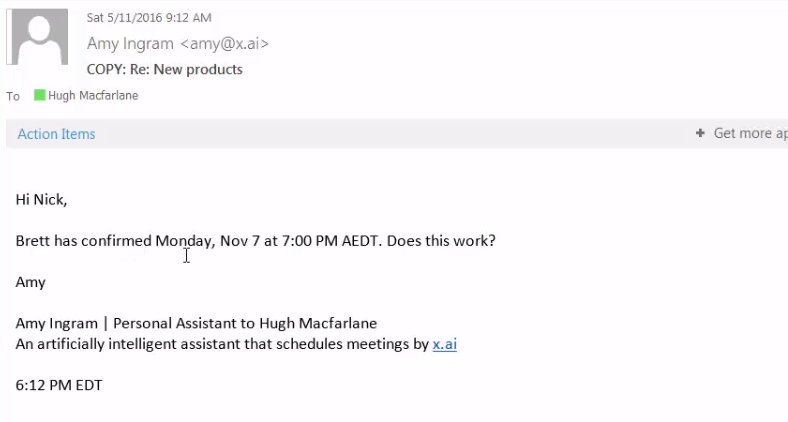Click the To label in header
Image resolution: width=788 pixels, height=422 pixels.
[x=13, y=97]
